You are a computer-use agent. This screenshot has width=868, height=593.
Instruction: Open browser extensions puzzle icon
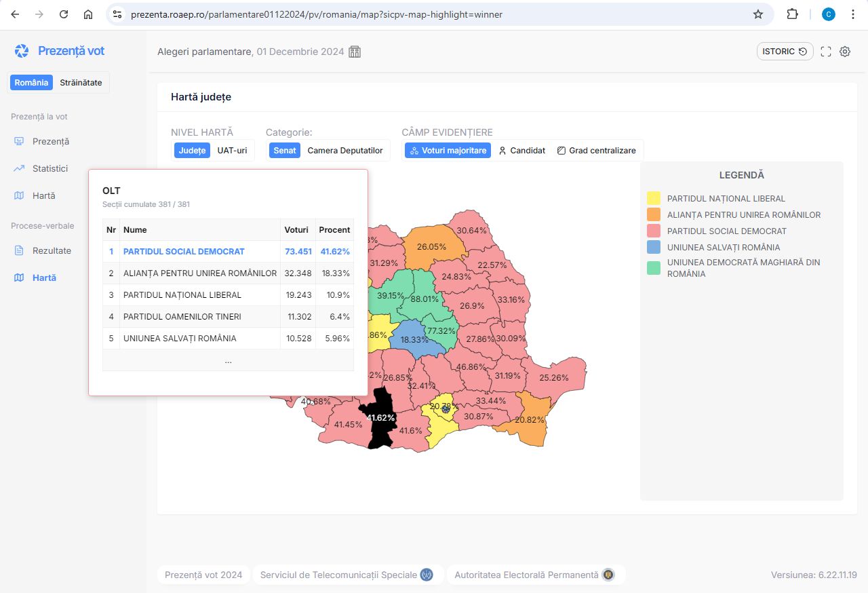pyautogui.click(x=792, y=14)
